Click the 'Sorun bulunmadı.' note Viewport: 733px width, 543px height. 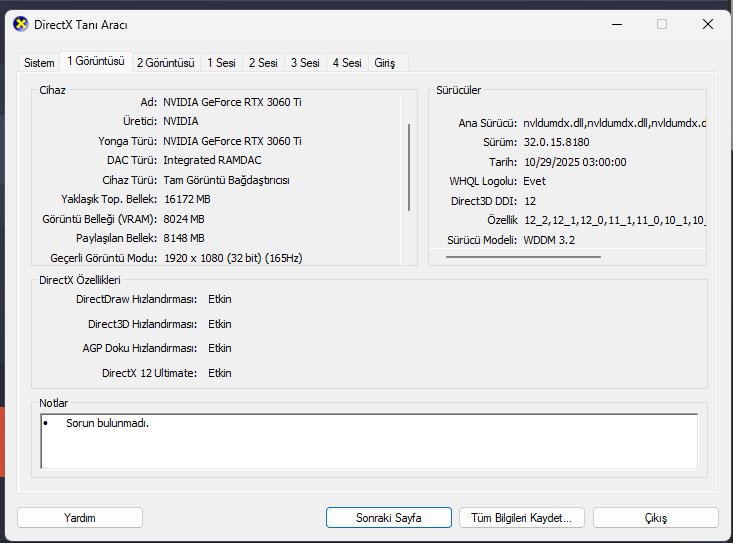pyautogui.click(x=108, y=423)
